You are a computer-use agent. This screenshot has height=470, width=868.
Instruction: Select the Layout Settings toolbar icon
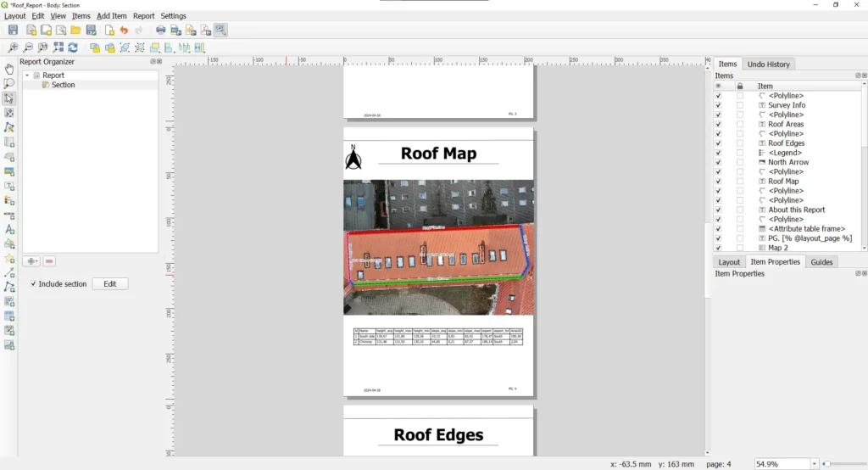click(x=221, y=30)
